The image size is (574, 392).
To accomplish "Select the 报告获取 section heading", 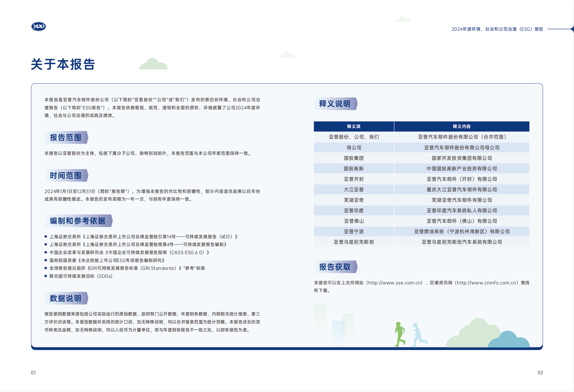I will [335, 267].
